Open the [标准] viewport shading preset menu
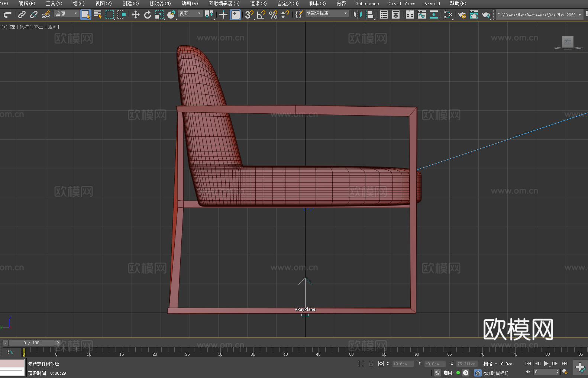The width and height of the screenshot is (588, 378). 26,27
